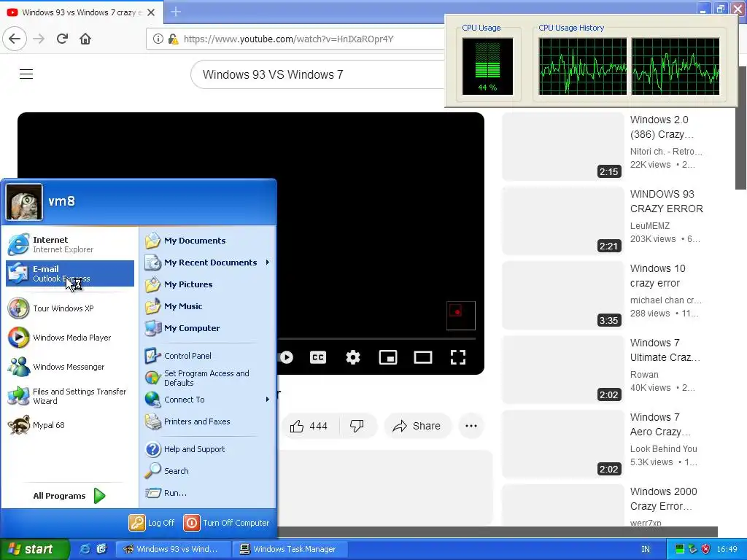747x560 pixels.
Task: Click the CPU Usage History graph
Action: point(629,66)
